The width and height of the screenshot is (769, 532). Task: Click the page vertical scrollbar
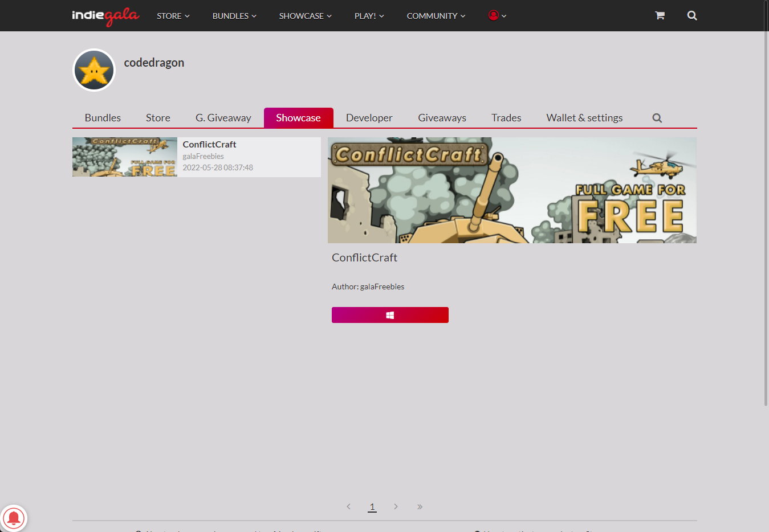click(766, 203)
